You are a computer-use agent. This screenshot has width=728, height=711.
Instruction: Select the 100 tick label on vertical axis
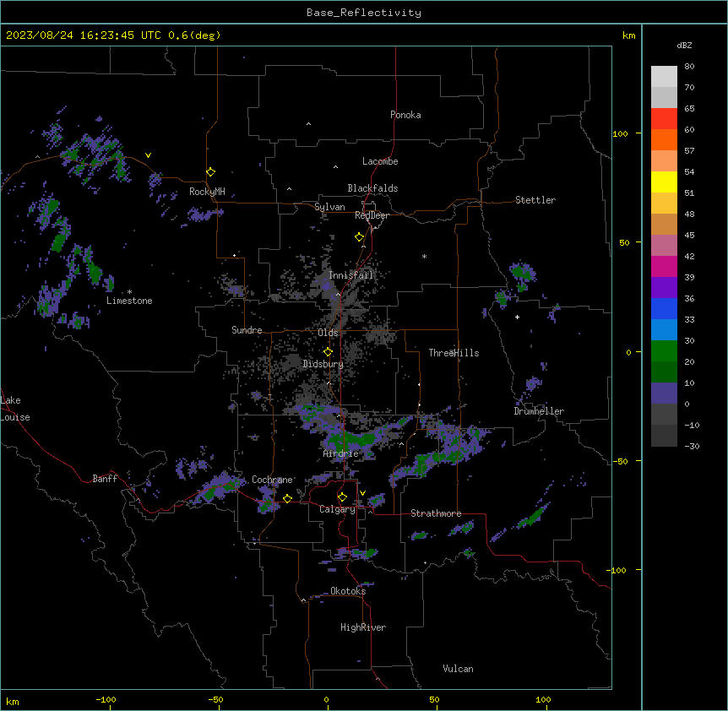click(620, 133)
